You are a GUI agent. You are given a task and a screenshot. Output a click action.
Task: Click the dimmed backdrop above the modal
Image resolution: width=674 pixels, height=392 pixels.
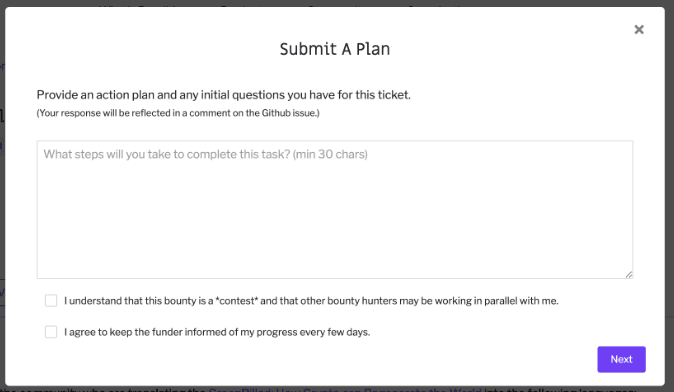337,3
